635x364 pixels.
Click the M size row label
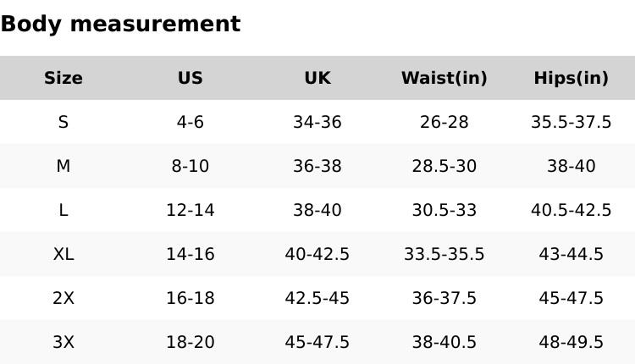pos(63,167)
